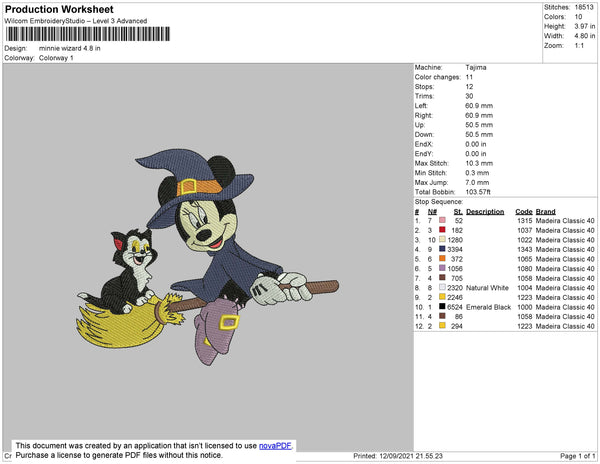Click the 'Colorway 1' text
Viewport: 600px width, 464px height.
[56, 58]
